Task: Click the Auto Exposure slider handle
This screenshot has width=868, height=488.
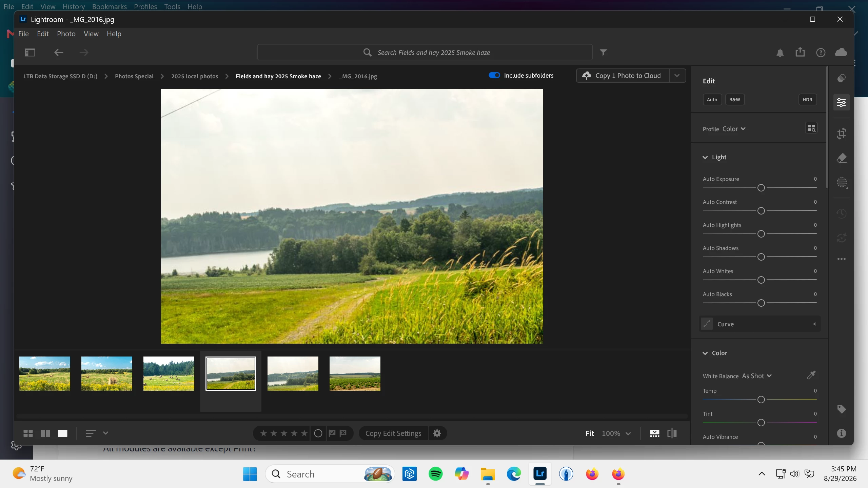Action: (761, 188)
